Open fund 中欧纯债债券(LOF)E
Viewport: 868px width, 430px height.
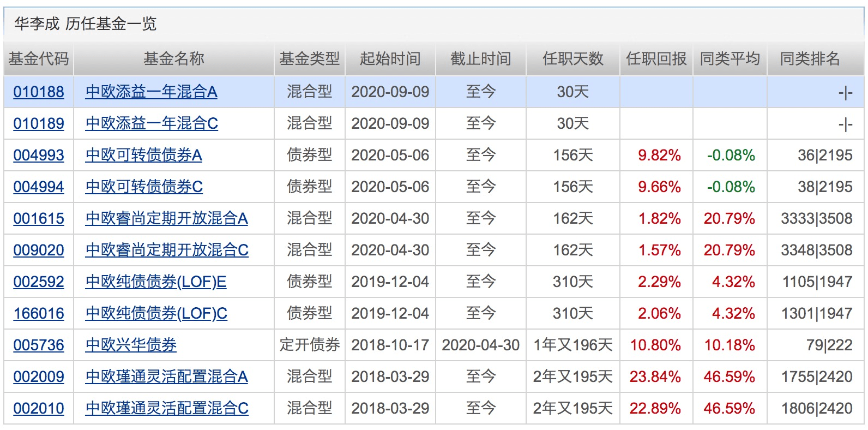156,282
